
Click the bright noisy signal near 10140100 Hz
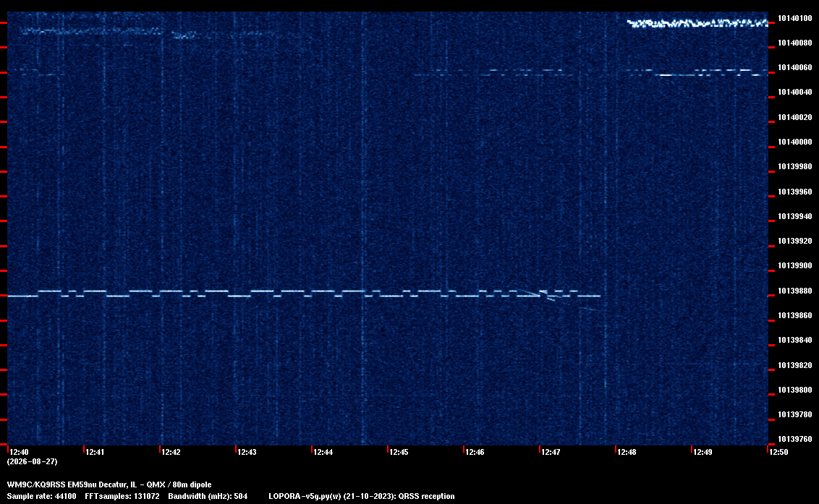click(697, 23)
